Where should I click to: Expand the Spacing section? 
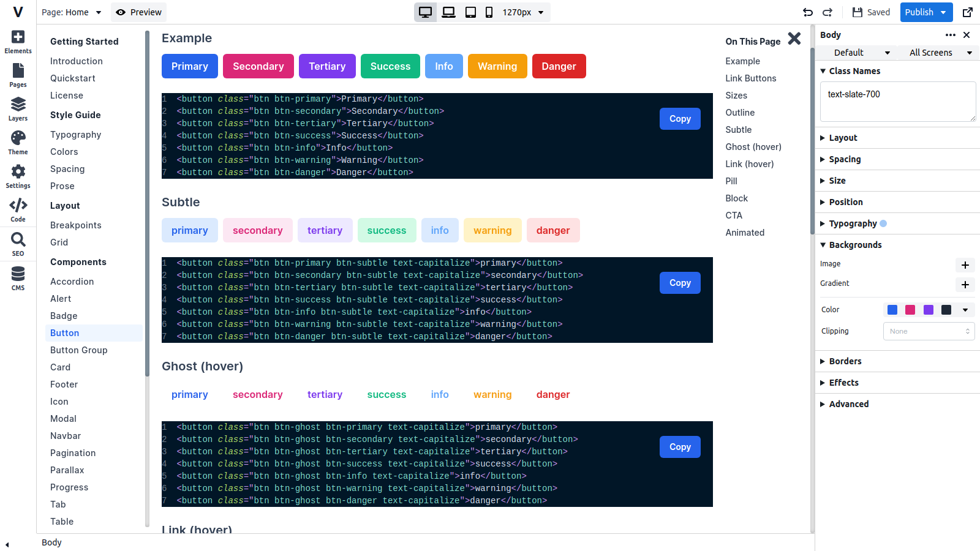pyautogui.click(x=840, y=159)
